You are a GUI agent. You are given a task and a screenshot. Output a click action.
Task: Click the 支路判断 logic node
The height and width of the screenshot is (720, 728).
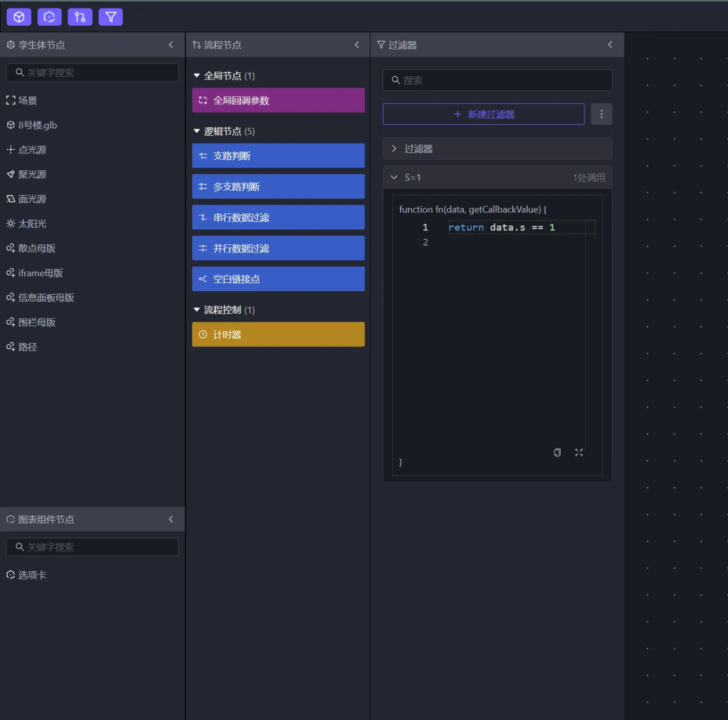tap(278, 156)
